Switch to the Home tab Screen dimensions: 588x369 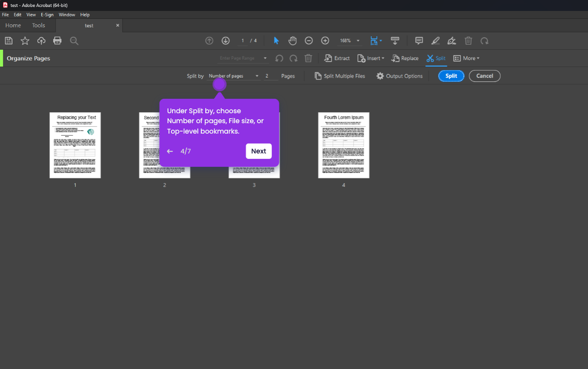13,25
